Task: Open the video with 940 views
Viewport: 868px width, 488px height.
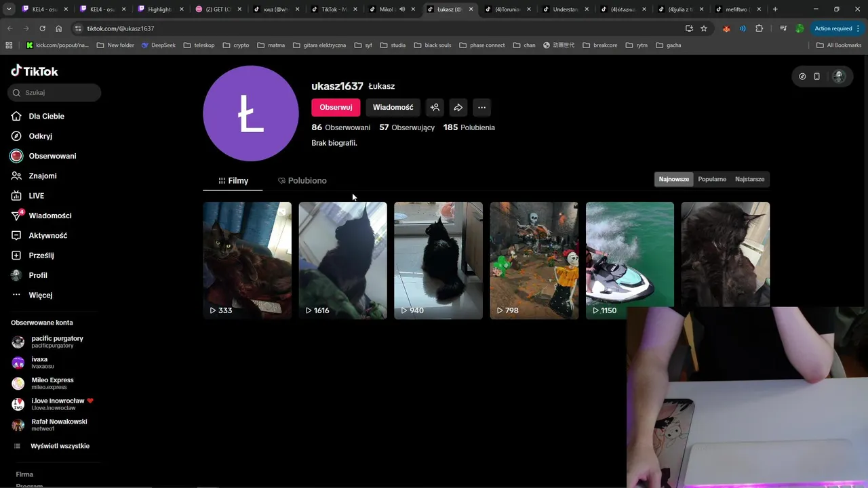Action: click(438, 260)
